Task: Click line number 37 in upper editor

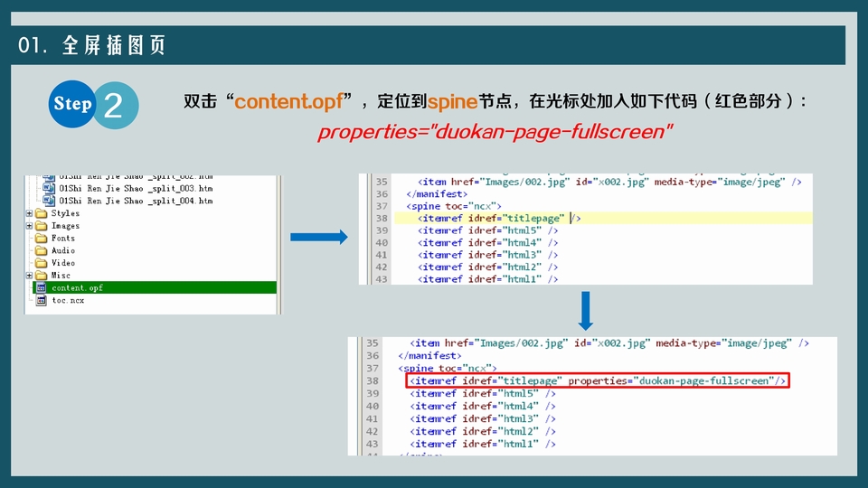Action: [381, 206]
